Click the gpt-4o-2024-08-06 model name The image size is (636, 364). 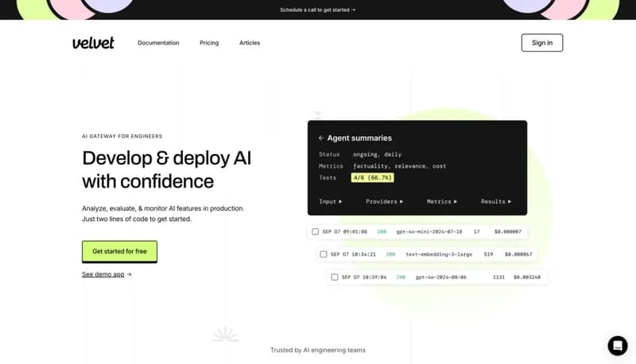441,277
